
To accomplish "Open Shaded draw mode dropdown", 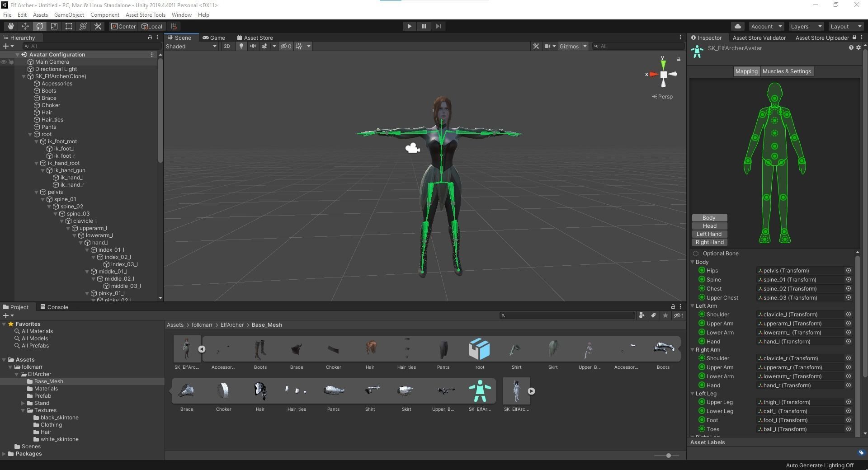I will click(x=191, y=46).
